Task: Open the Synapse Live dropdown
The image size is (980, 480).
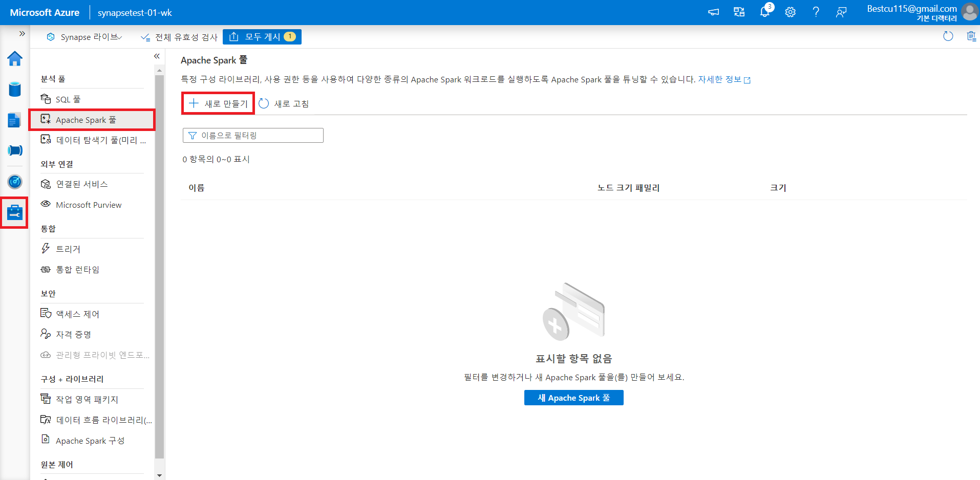Action: (84, 37)
